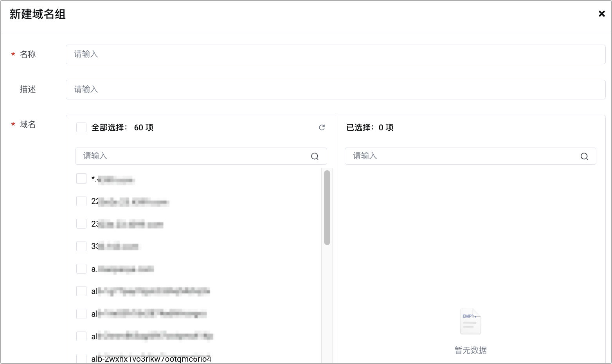Tick checkbox for domain starting with 22
The width and height of the screenshot is (612, 364).
point(81,201)
